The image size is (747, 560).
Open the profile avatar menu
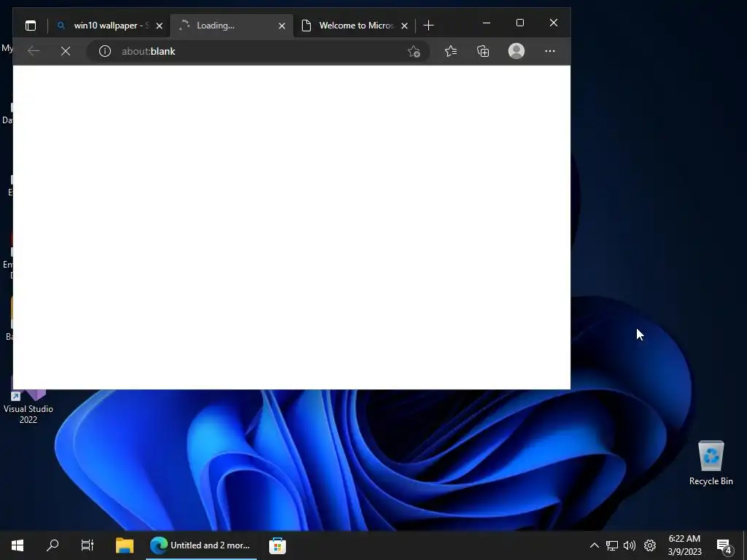(516, 51)
